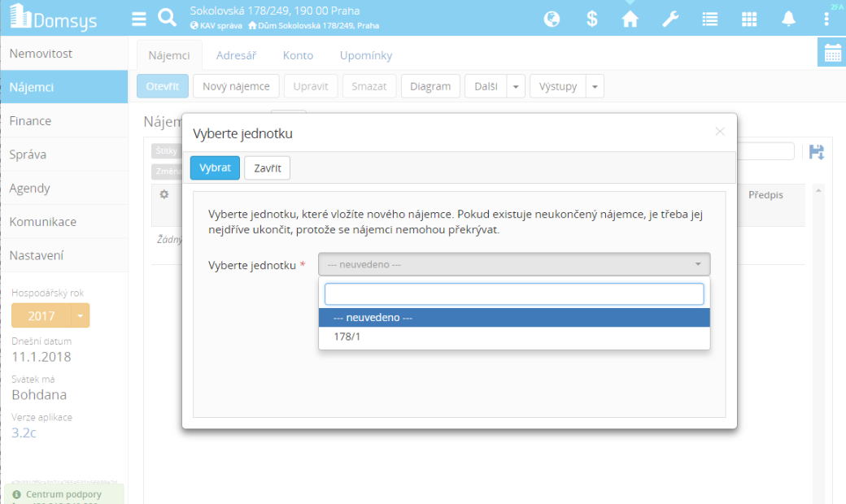The width and height of the screenshot is (846, 504).
Task: Click the Diagram button
Action: pyautogui.click(x=430, y=86)
